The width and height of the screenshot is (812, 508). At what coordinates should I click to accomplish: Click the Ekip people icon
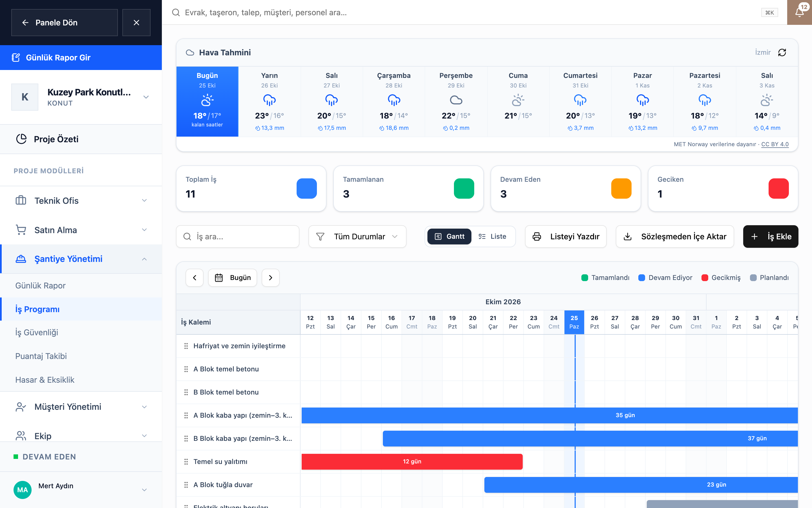(21, 436)
